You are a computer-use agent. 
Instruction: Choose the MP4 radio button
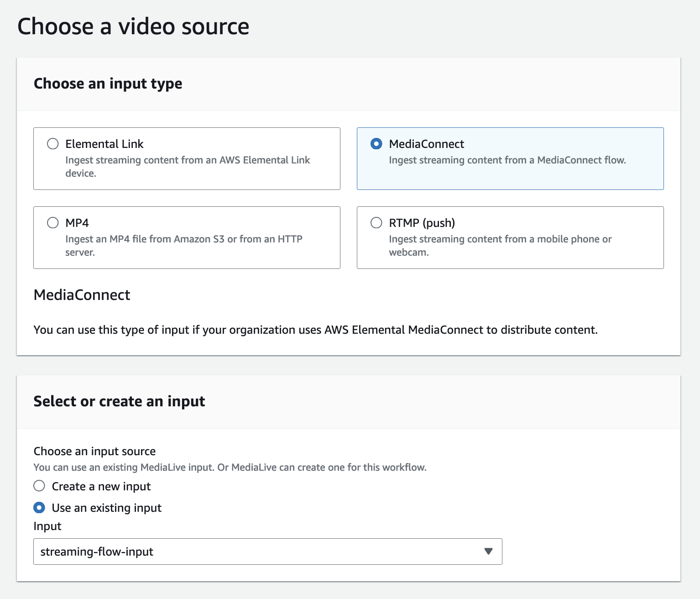click(x=53, y=223)
